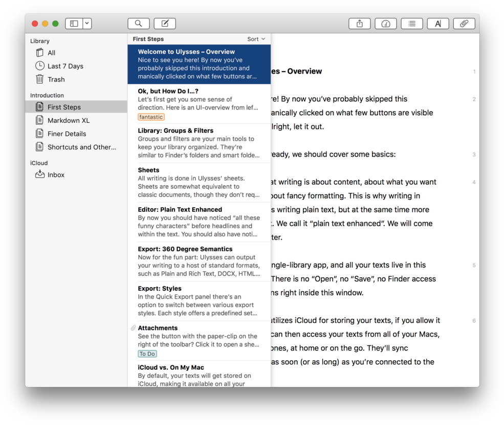504x425 pixels.
Task: Click the iCloud section header
Action: [39, 163]
